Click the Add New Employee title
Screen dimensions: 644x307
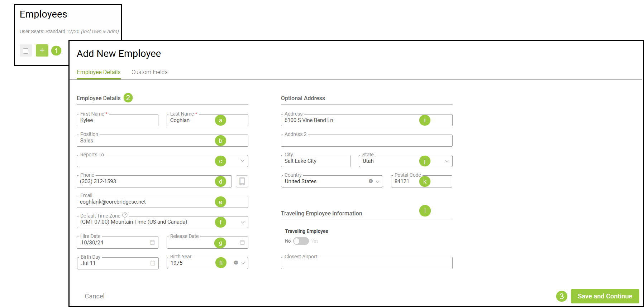pyautogui.click(x=119, y=54)
